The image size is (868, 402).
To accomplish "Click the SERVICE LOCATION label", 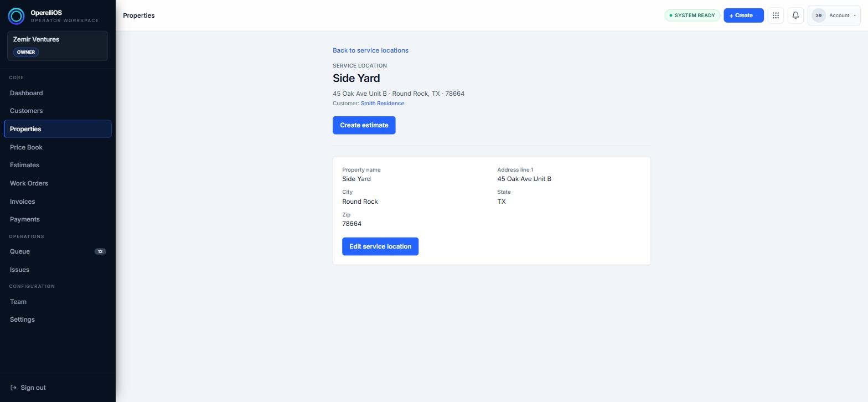I will (360, 66).
